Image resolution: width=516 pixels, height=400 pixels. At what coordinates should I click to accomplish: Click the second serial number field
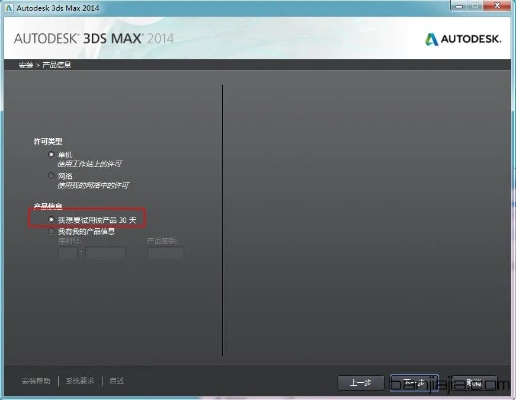[105, 253]
